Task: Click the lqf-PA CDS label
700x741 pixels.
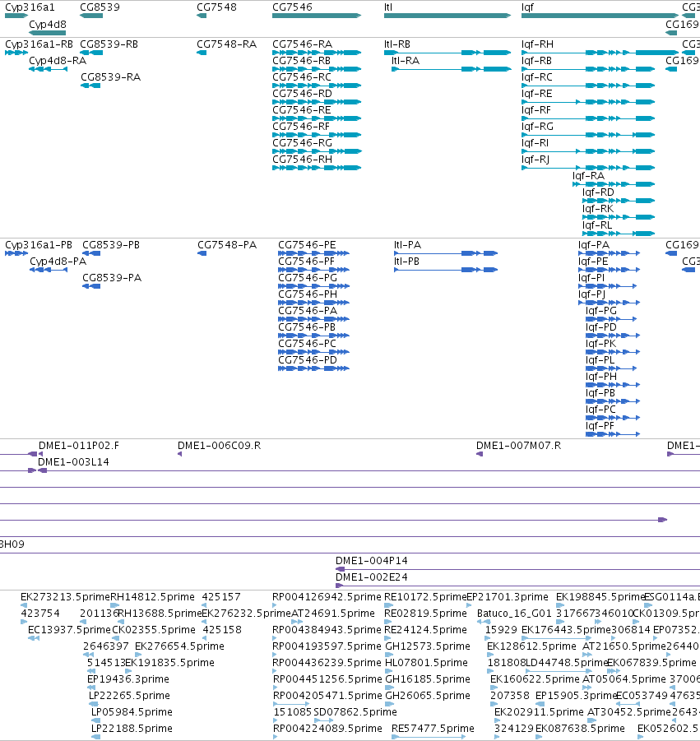Action: coord(594,245)
